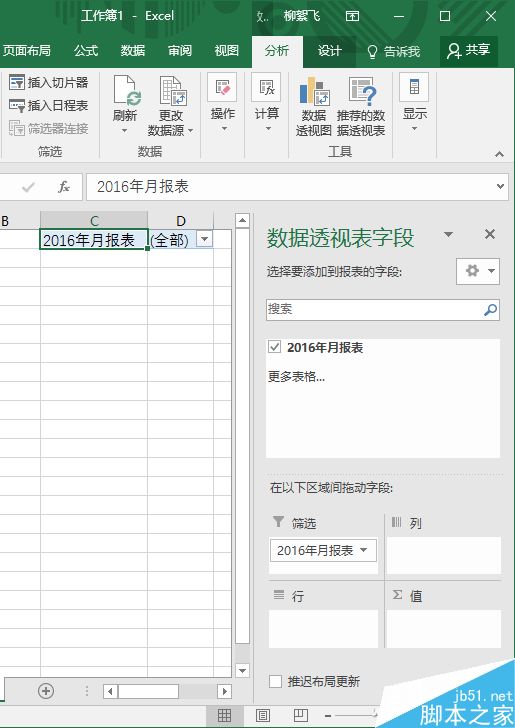Click the search magnifier in field list
This screenshot has width=515, height=728.
click(490, 310)
